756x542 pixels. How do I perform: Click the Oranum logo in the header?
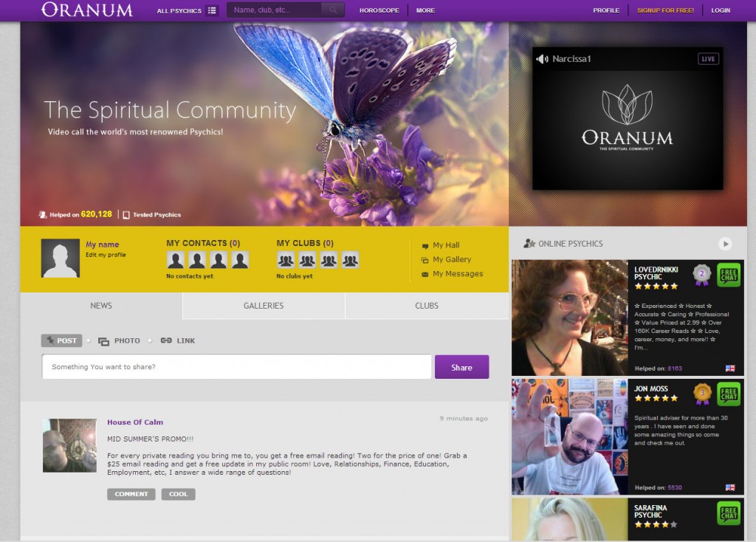tap(87, 10)
